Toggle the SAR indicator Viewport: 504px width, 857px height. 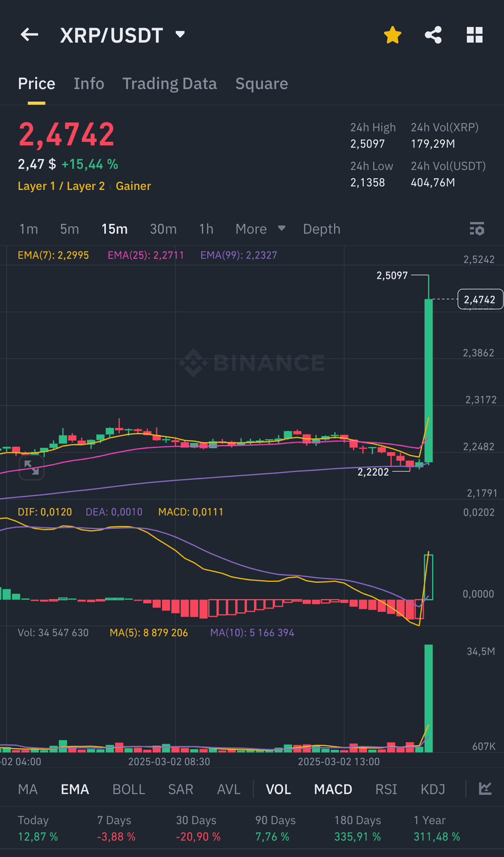pyautogui.click(x=181, y=789)
